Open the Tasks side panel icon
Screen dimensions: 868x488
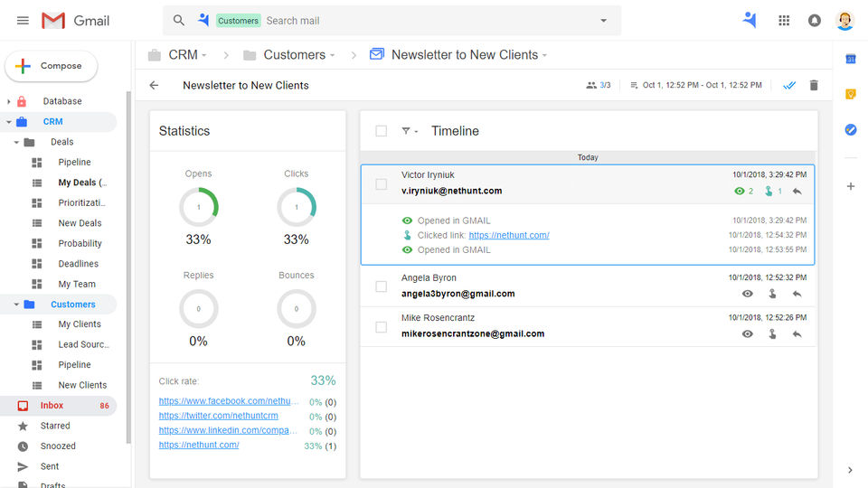tap(851, 129)
